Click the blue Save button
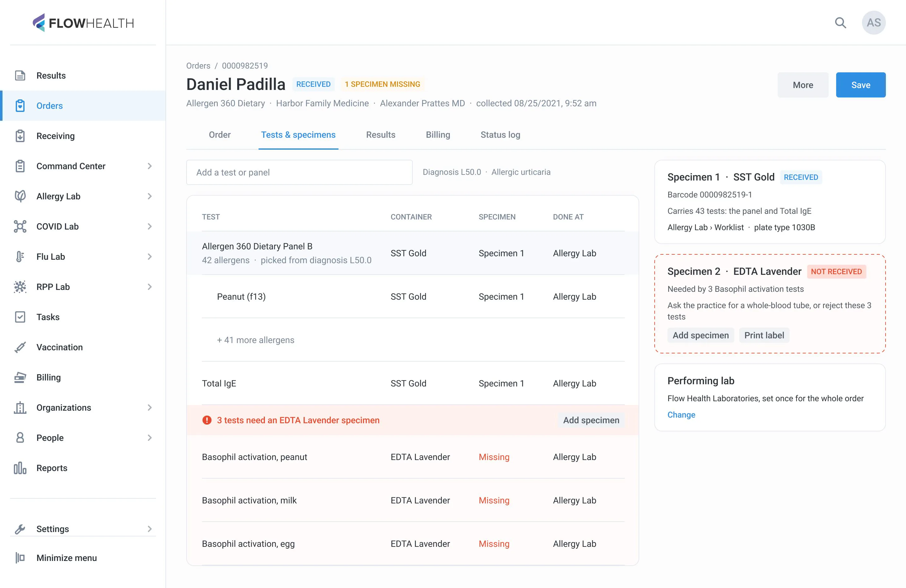906x588 pixels. (860, 85)
